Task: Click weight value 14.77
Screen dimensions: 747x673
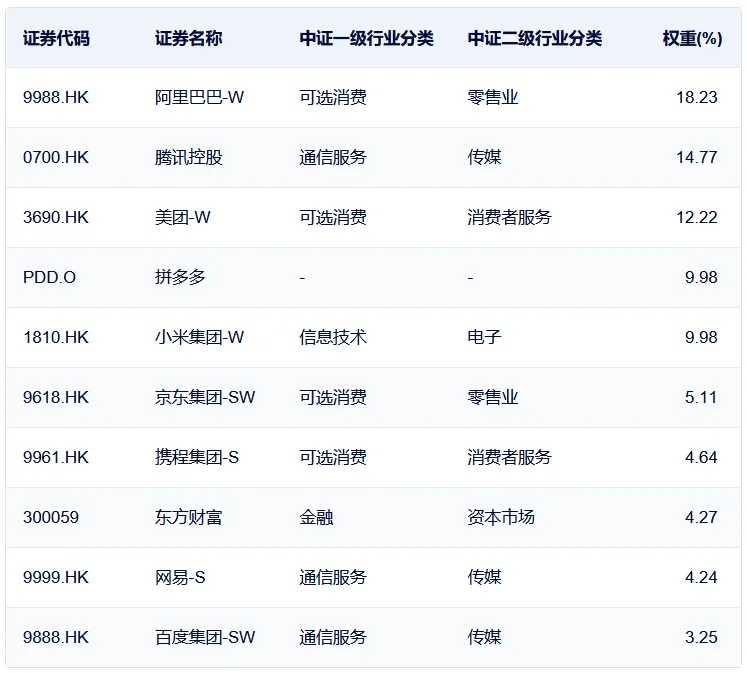Action: coord(697,158)
